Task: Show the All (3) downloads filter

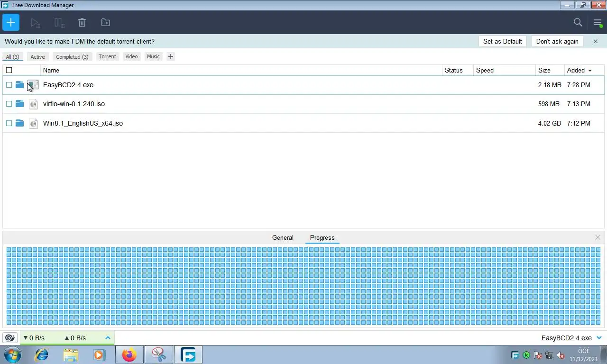Action: click(x=13, y=56)
